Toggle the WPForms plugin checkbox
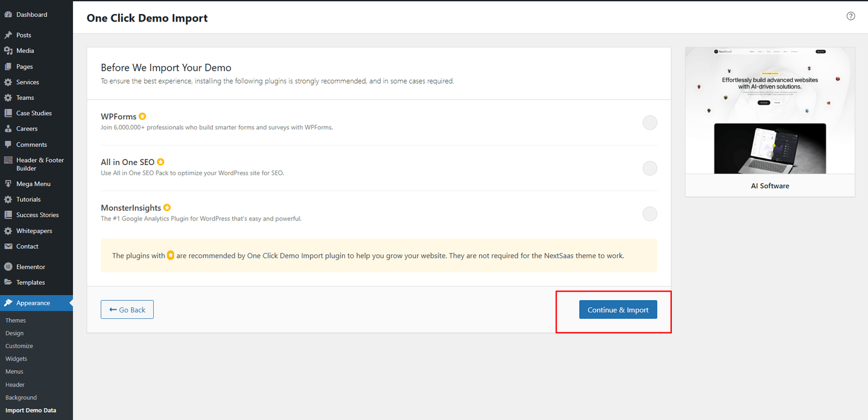The width and height of the screenshot is (868, 420). [x=649, y=123]
